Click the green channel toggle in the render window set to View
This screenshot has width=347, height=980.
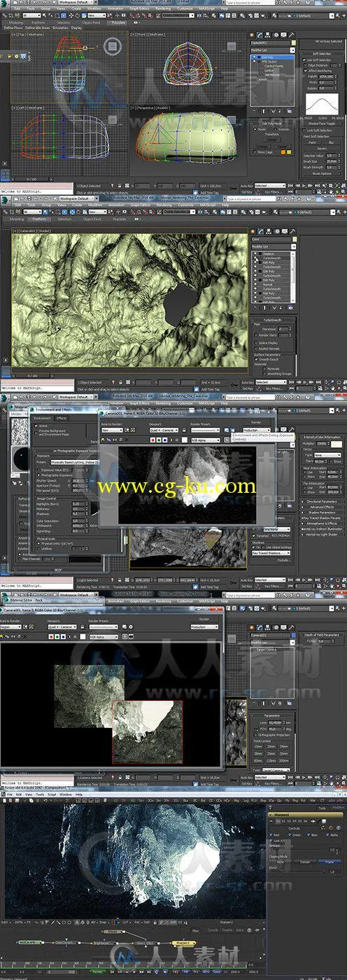(x=159, y=440)
